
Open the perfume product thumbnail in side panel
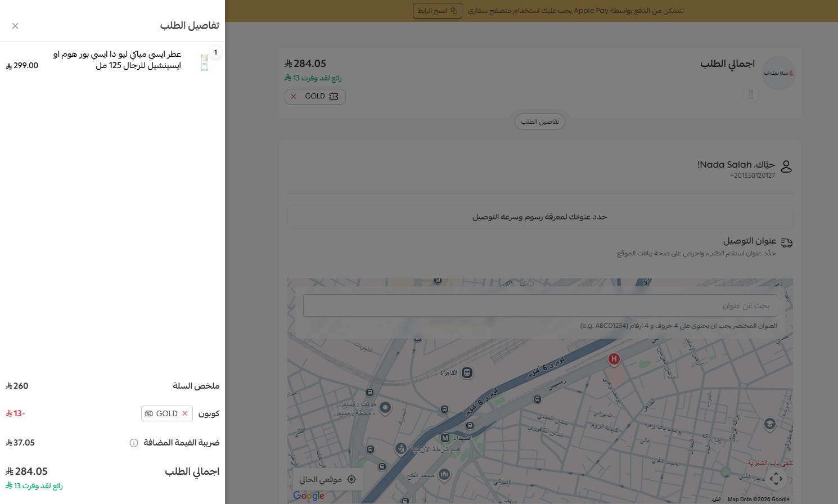pos(204,62)
